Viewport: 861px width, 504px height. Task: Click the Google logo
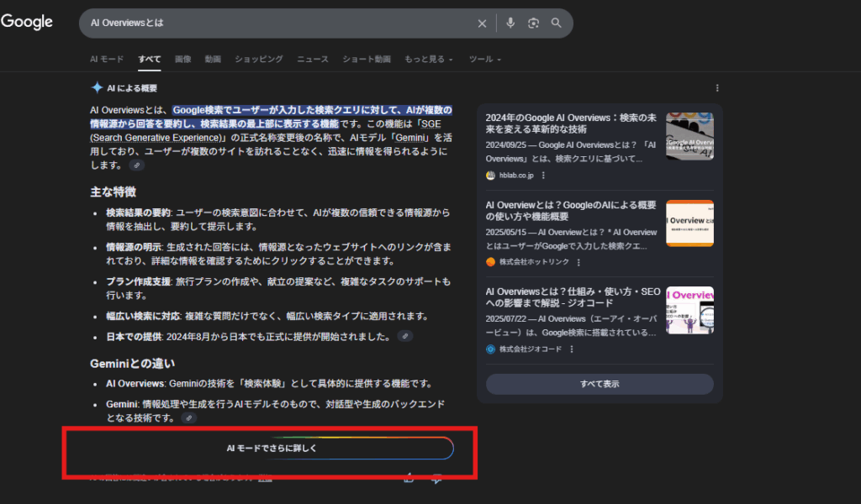click(27, 23)
